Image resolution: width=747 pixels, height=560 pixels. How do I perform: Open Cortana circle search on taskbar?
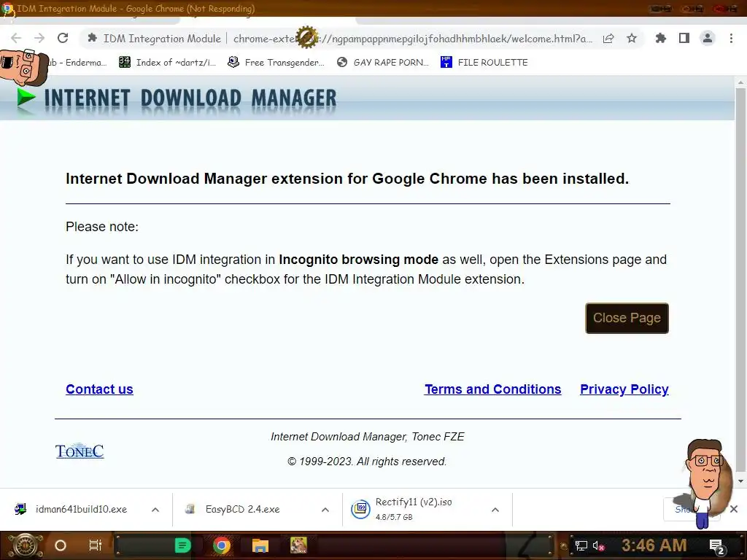pos(61,545)
